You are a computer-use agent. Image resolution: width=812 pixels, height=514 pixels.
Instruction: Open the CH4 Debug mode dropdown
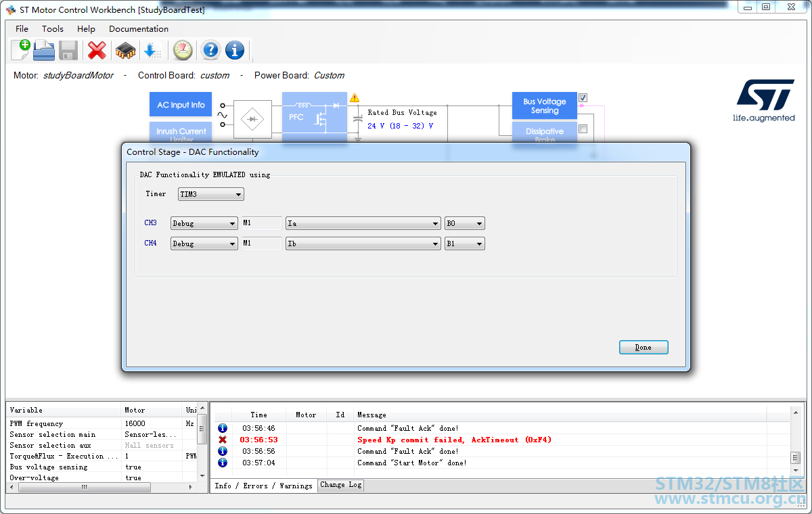(x=204, y=243)
